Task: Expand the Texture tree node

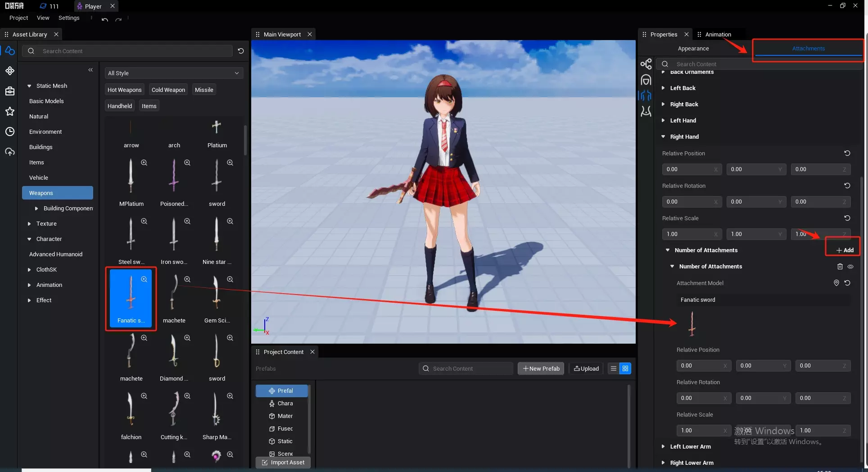Action: pos(29,224)
